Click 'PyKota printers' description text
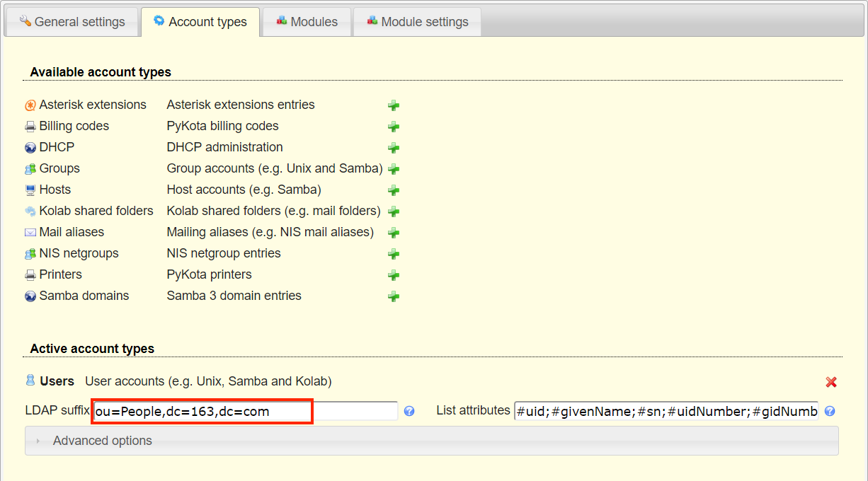This screenshot has height=481, width=868. click(x=210, y=274)
